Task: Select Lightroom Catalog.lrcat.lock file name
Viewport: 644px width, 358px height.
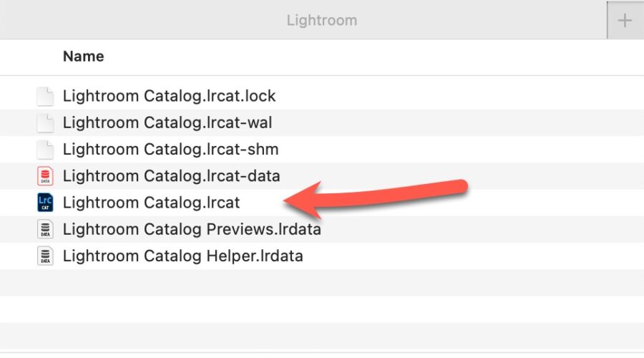Action: [169, 96]
